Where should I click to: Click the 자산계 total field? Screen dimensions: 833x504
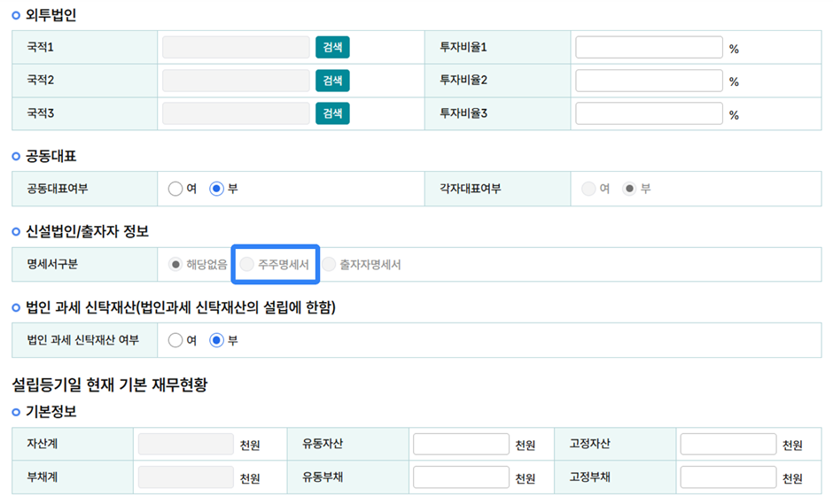185,445
